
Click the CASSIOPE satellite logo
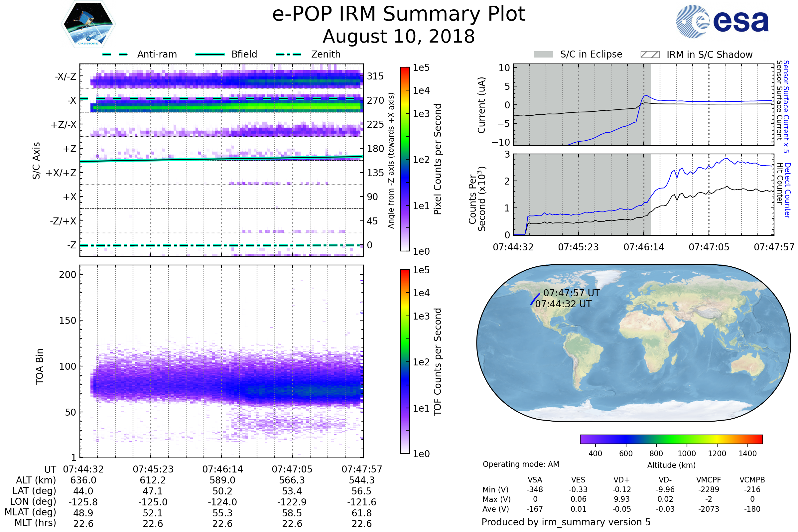88,24
